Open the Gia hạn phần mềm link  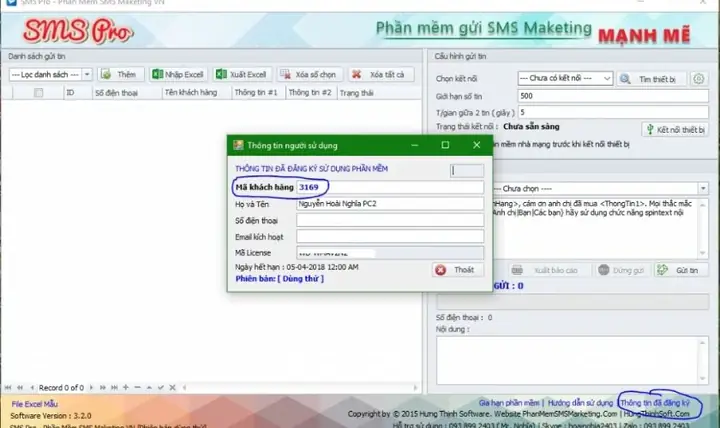[509, 403]
